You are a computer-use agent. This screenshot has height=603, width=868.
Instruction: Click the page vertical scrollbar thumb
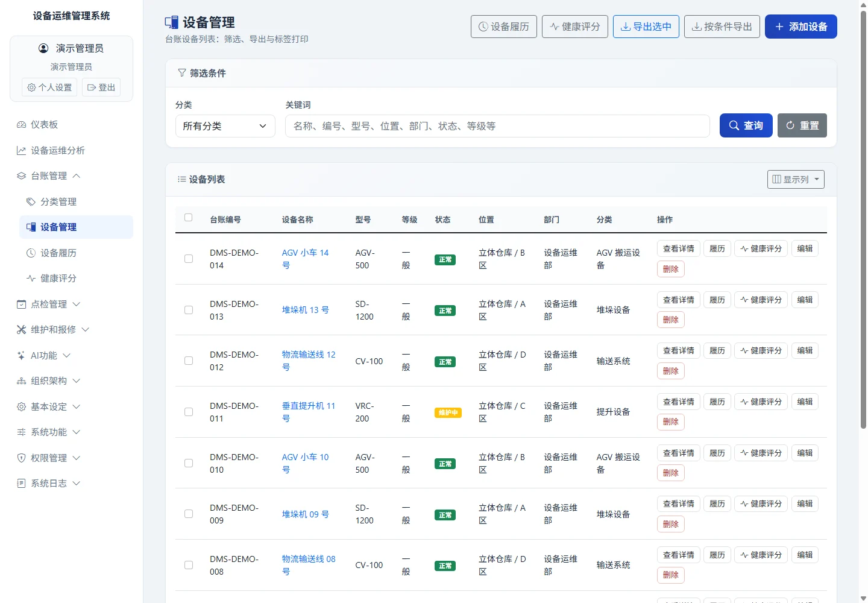pyautogui.click(x=863, y=220)
